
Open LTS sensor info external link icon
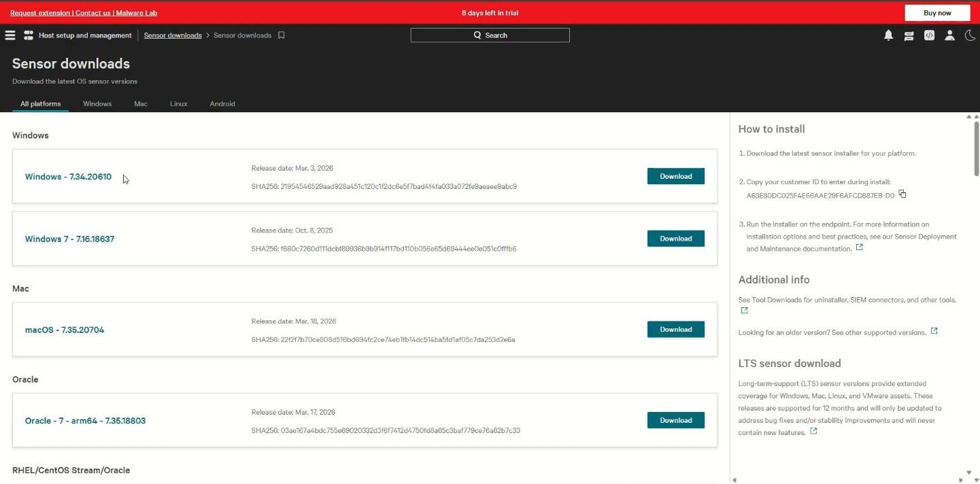point(813,431)
